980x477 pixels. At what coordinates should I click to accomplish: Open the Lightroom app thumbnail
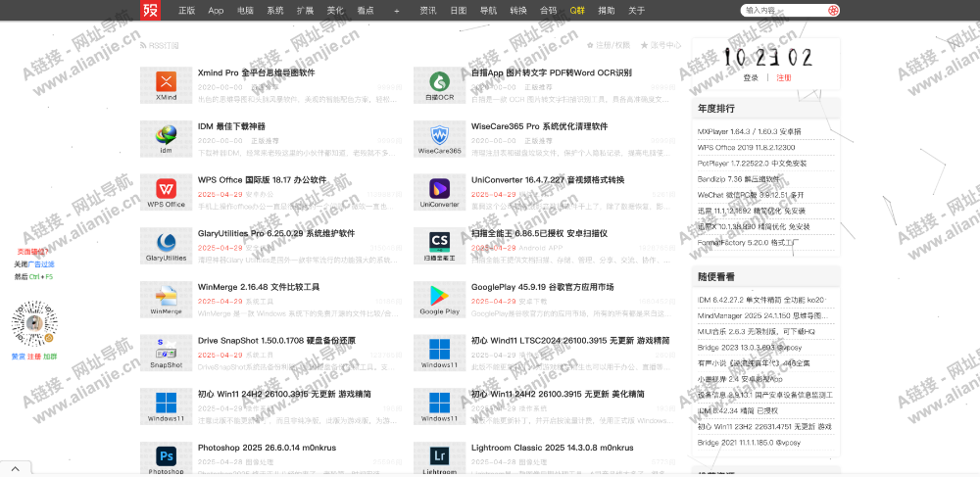coord(439,459)
